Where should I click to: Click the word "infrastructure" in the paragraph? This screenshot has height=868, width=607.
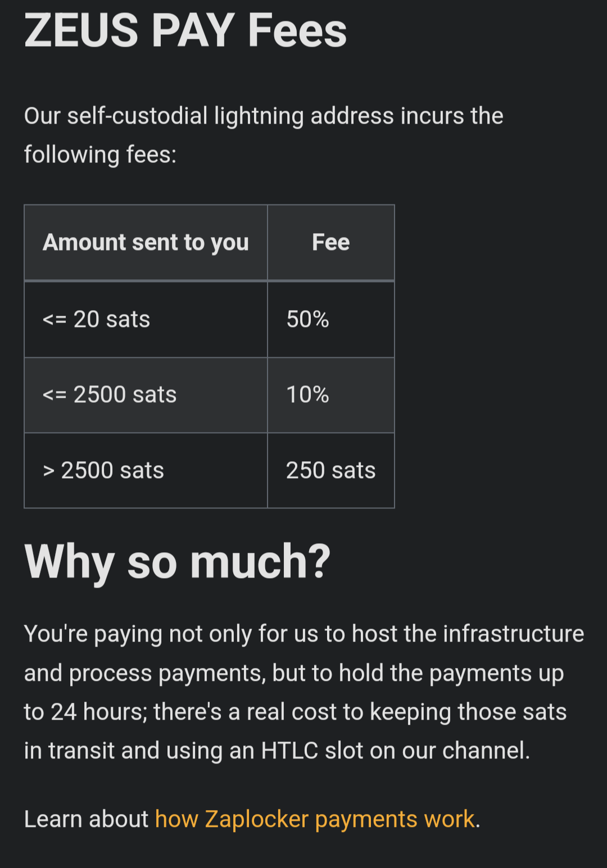(x=513, y=634)
